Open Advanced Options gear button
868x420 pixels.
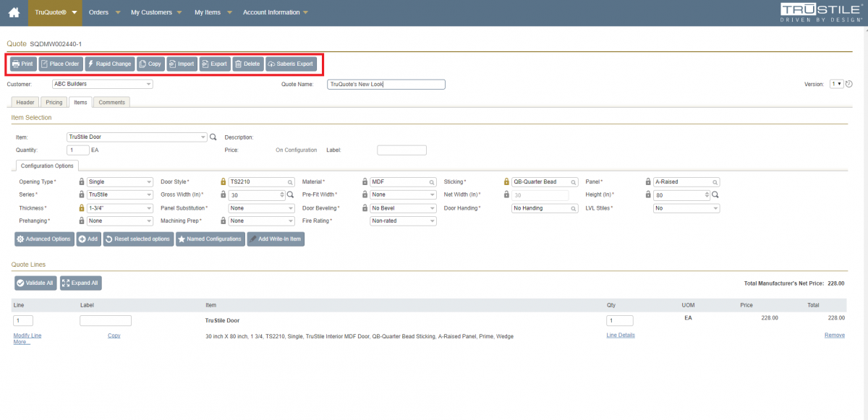point(44,239)
